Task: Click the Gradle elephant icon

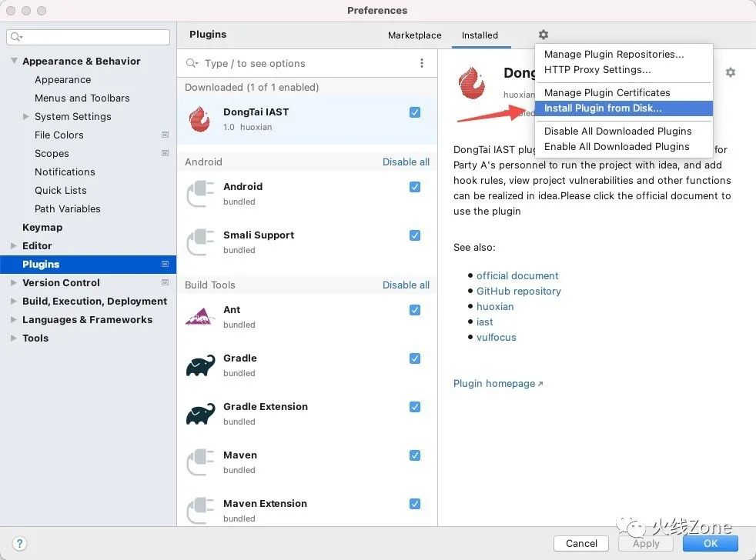Action: pos(201,366)
